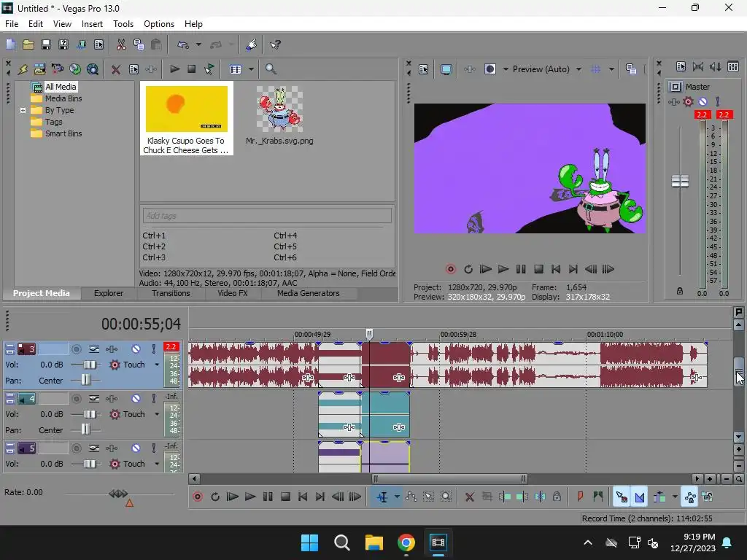
Task: Mute the Master bus
Action: coord(703,101)
